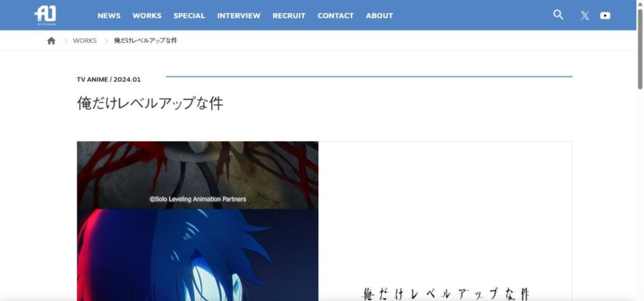The image size is (644, 301).
Task: Click the Solo Leveling Animation Partners image
Action: click(x=197, y=175)
